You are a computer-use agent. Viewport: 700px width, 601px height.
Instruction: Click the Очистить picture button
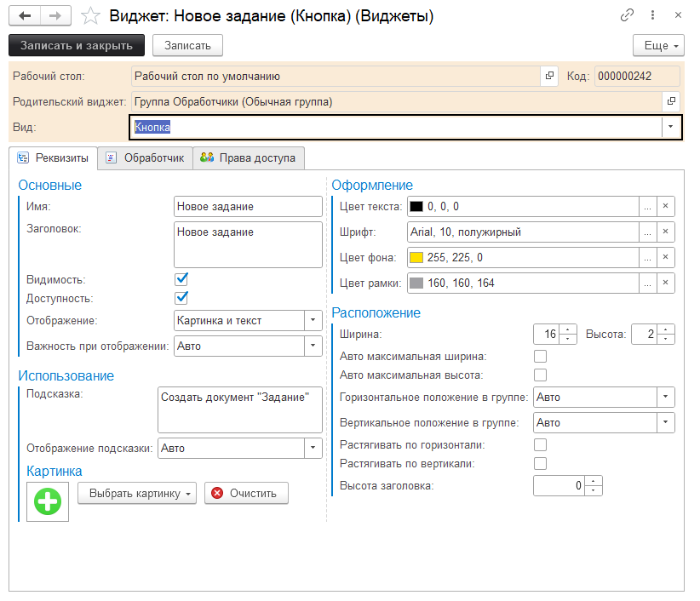click(246, 493)
